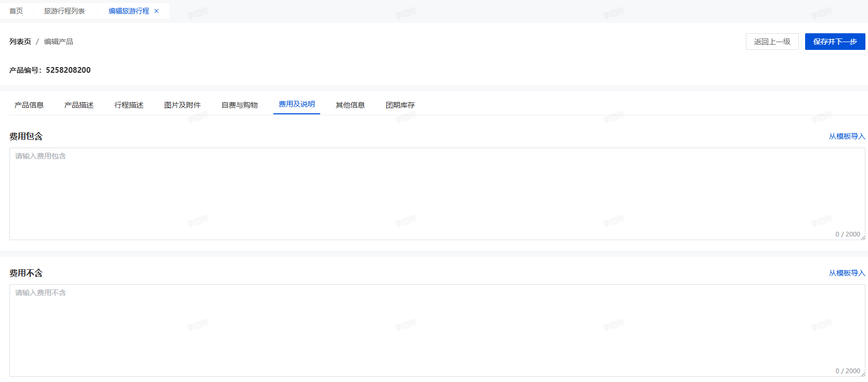Import 费用包含 content from template
Viewport: 868px width, 382px height.
point(847,136)
